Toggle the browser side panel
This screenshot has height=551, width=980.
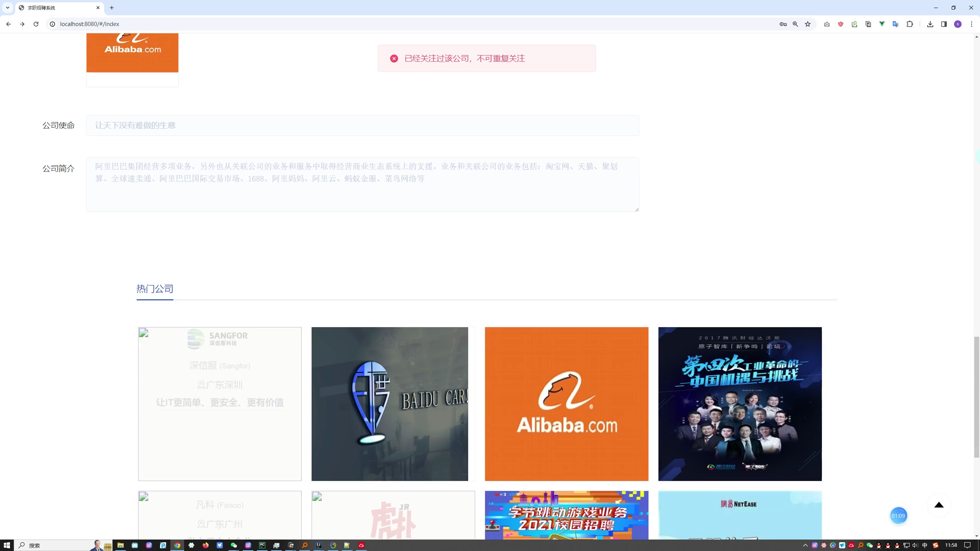944,24
